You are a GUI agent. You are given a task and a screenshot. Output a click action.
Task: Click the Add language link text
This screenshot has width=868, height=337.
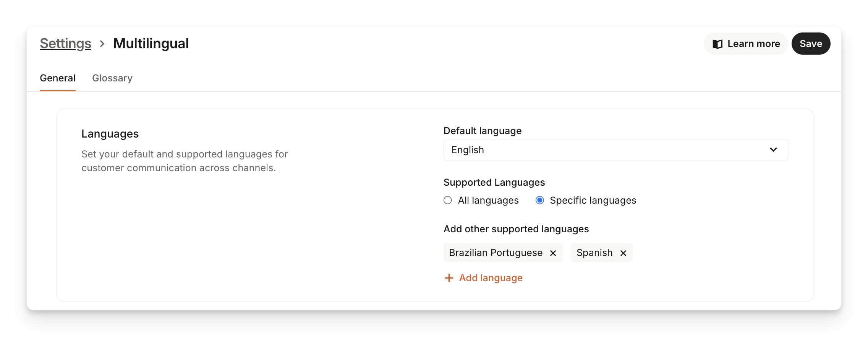[x=491, y=278]
